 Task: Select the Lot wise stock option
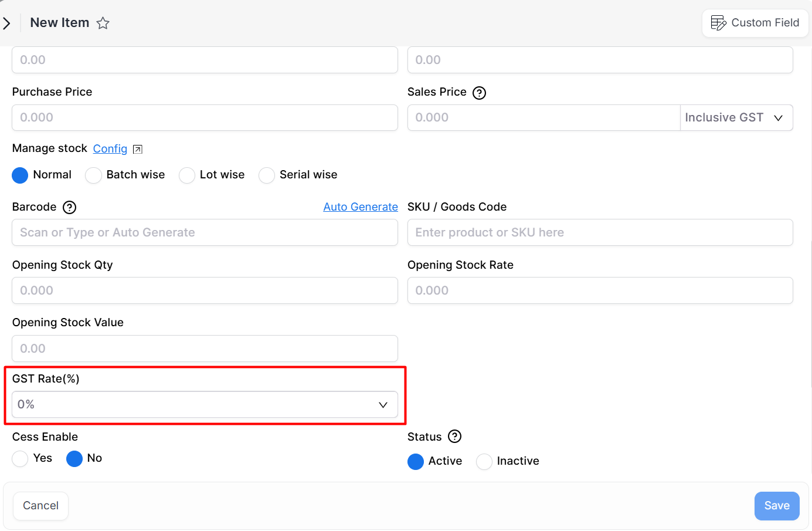[x=187, y=175]
